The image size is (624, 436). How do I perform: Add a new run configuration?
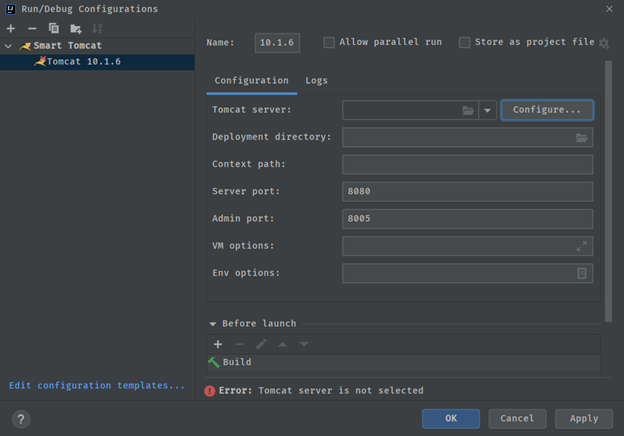11,29
